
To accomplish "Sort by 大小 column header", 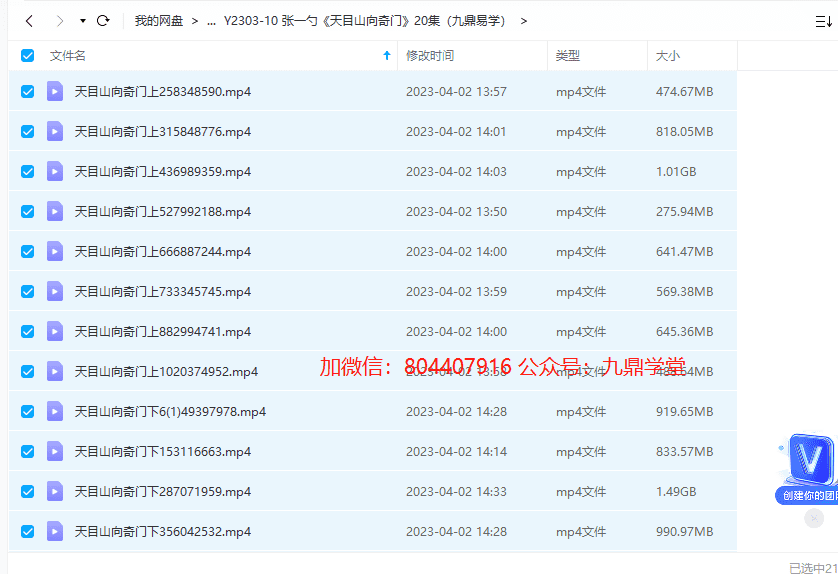I will click(x=667, y=56).
